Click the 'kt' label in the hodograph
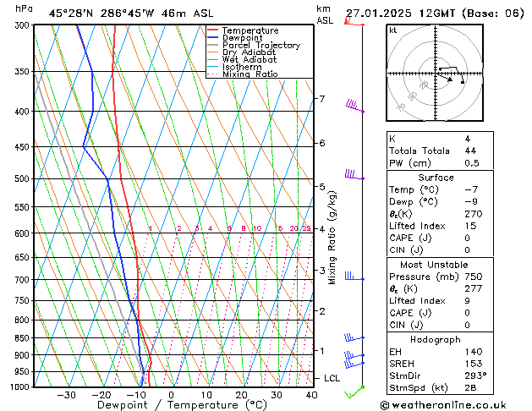 coord(393,30)
